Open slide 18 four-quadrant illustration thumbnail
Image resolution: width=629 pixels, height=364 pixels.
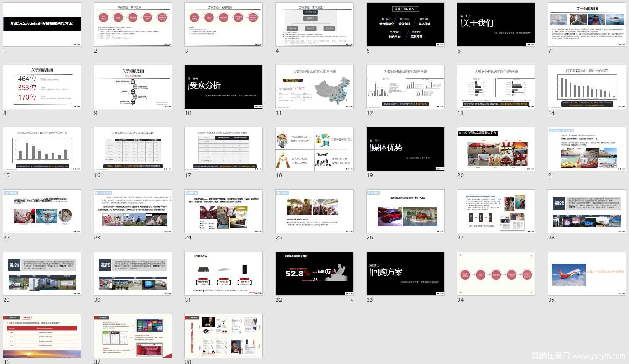tap(314, 149)
